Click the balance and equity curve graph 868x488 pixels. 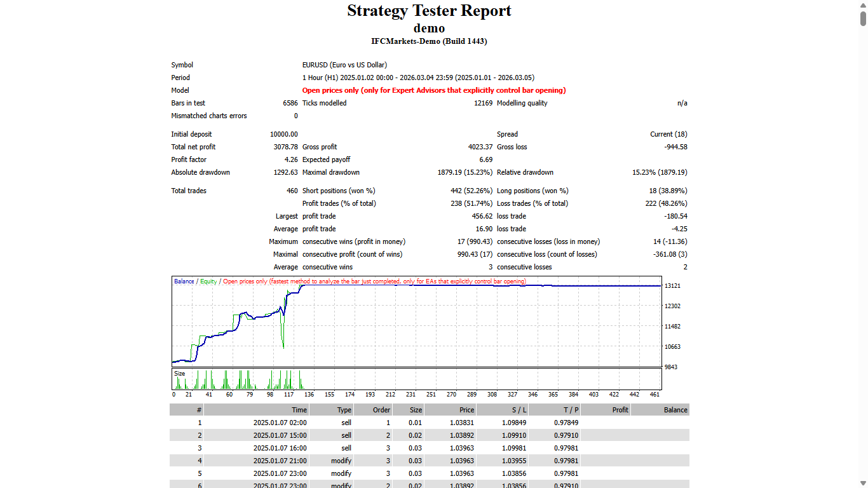[x=417, y=322]
